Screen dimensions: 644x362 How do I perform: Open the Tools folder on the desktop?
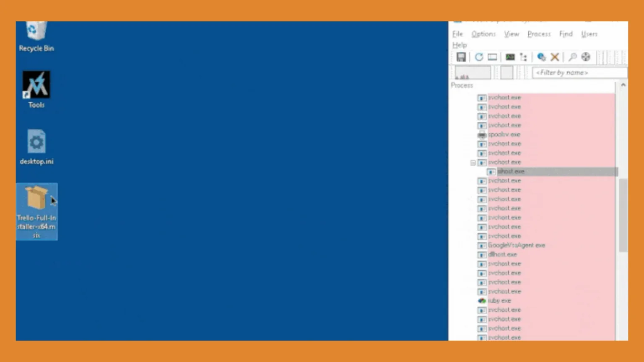pyautogui.click(x=36, y=84)
